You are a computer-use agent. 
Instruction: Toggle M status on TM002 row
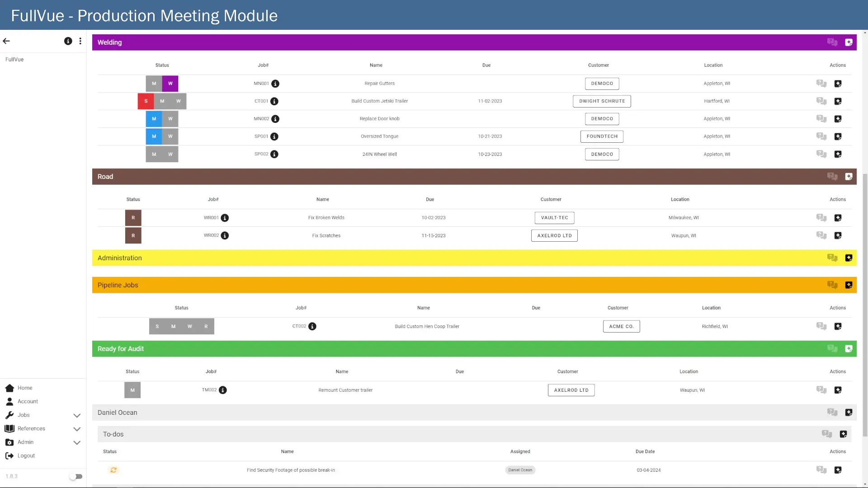[x=132, y=390]
